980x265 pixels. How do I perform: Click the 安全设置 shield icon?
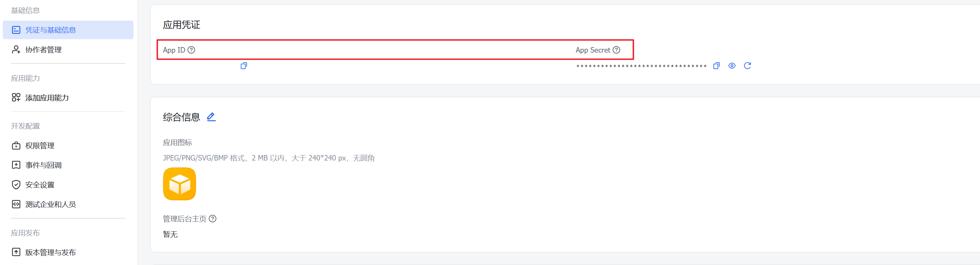tap(16, 185)
